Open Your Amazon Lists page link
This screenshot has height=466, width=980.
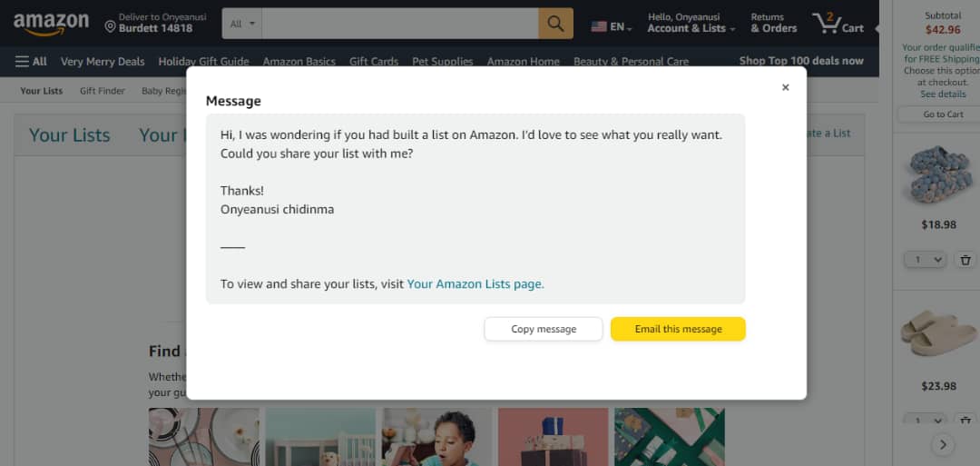(475, 284)
